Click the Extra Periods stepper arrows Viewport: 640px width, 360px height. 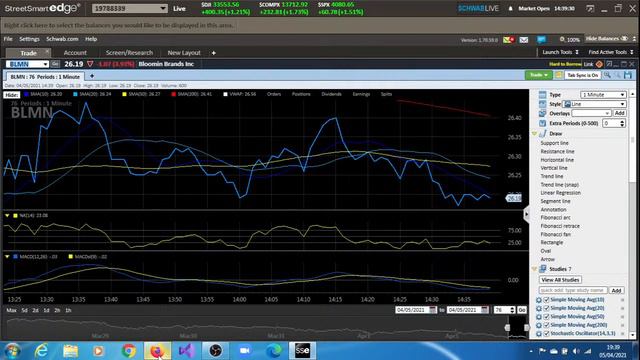coord(622,123)
